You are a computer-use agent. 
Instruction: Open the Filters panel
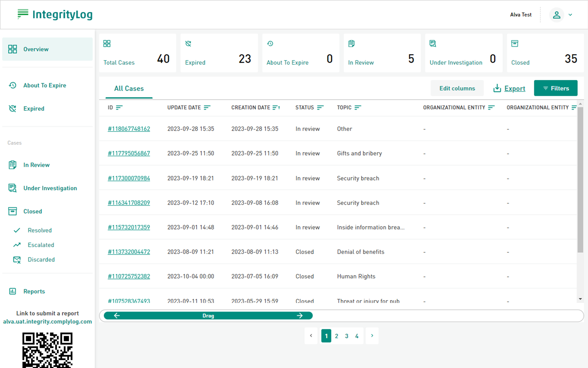[x=555, y=88]
